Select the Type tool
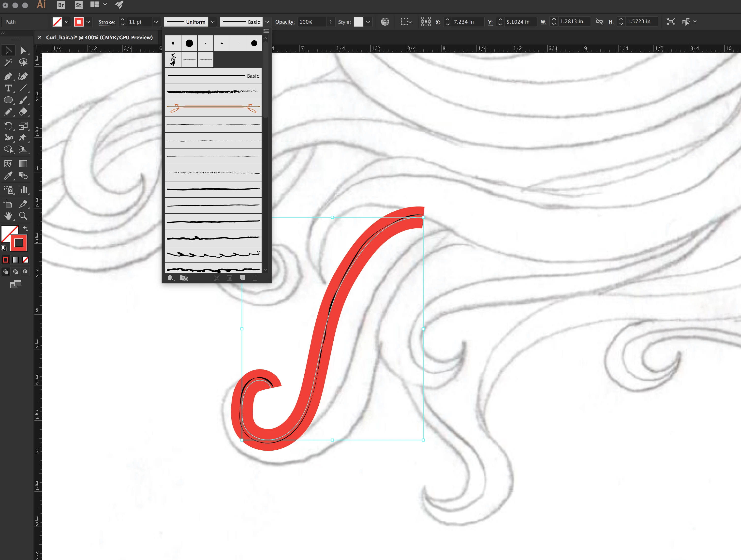Viewport: 741px width, 560px height. click(x=8, y=88)
